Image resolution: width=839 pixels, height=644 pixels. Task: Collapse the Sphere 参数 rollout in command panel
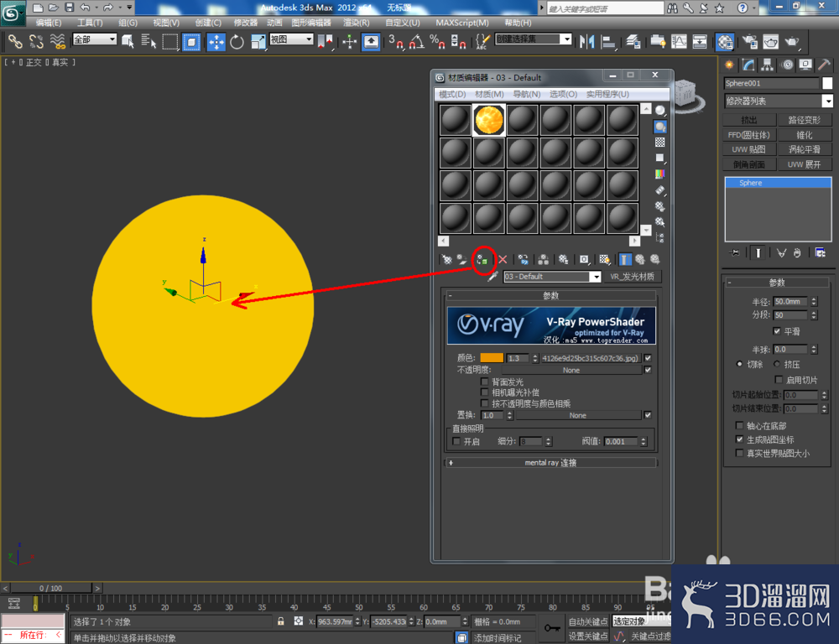coord(777,283)
